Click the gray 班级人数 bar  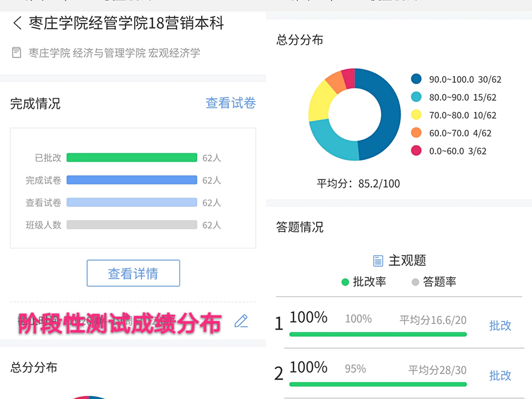132,225
